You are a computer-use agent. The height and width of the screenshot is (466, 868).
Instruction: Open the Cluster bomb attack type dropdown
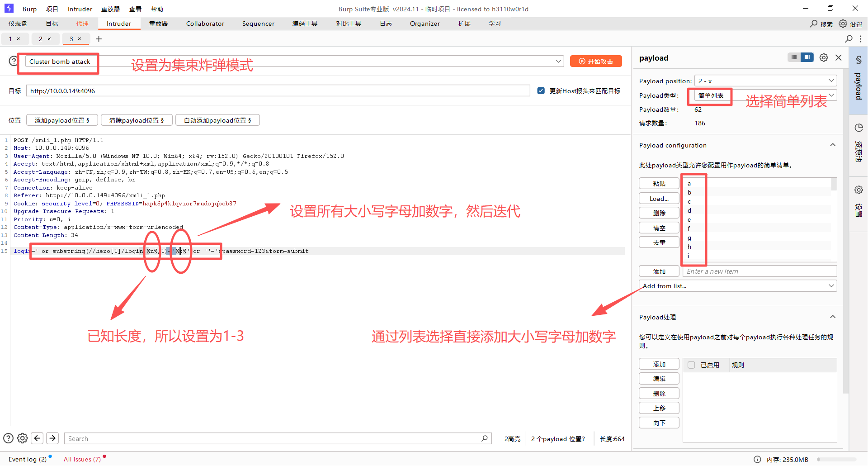click(295, 61)
